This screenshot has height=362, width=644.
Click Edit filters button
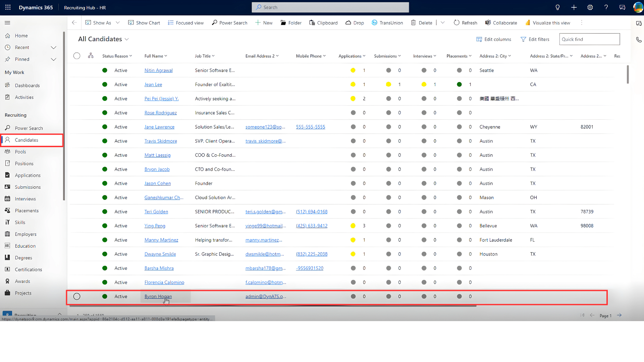pyautogui.click(x=535, y=39)
